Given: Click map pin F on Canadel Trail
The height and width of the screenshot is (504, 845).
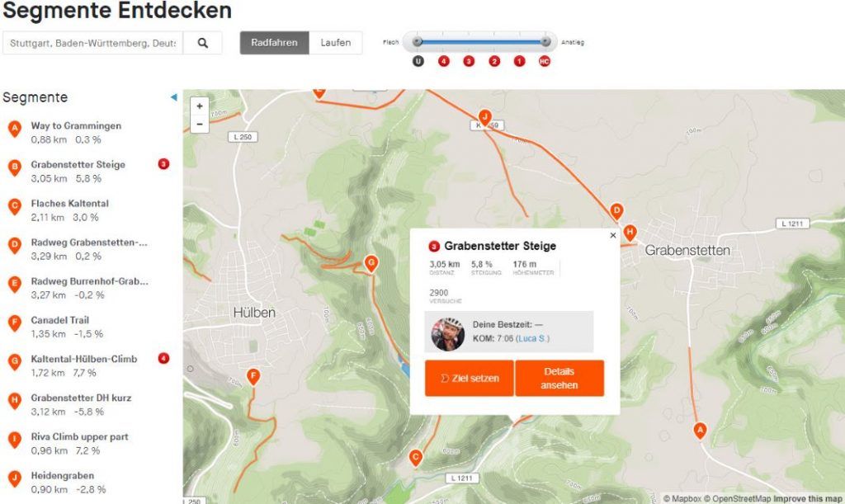Looking at the screenshot, I should click(253, 376).
